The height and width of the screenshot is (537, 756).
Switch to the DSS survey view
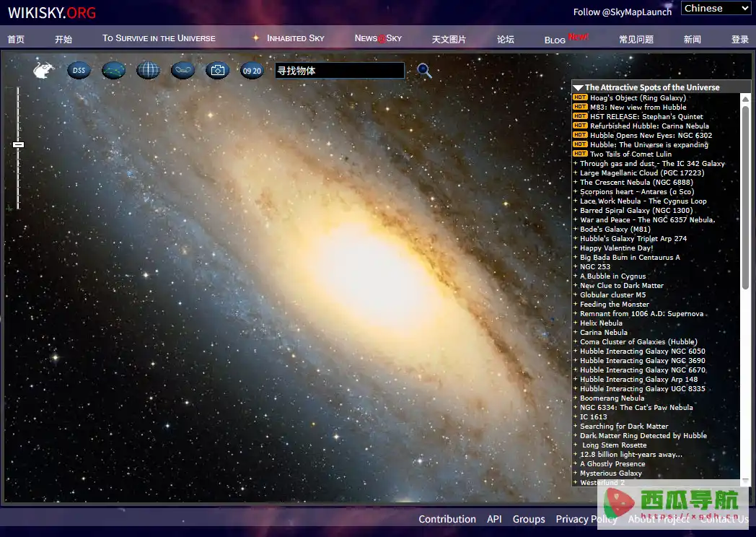tap(79, 71)
